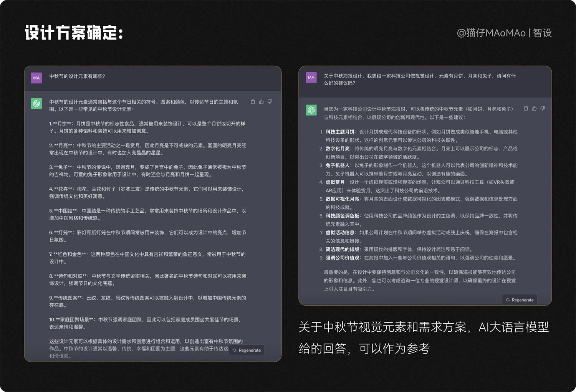Click the MA user avatar in left conversation
Screen dimensions: 576x392
36,78
